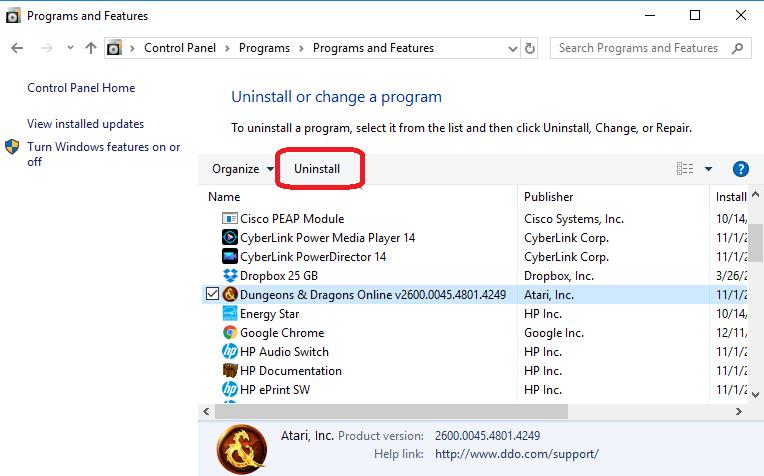
Task: Select the HP Audio Switch icon
Action: [x=229, y=351]
